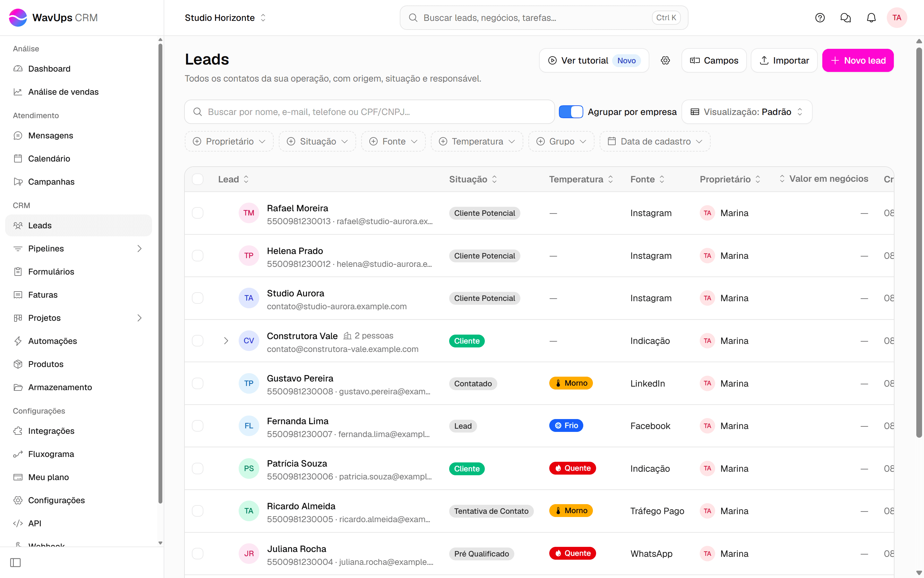Click Ver tutorial button
This screenshot has width=924, height=578.
tap(594, 60)
